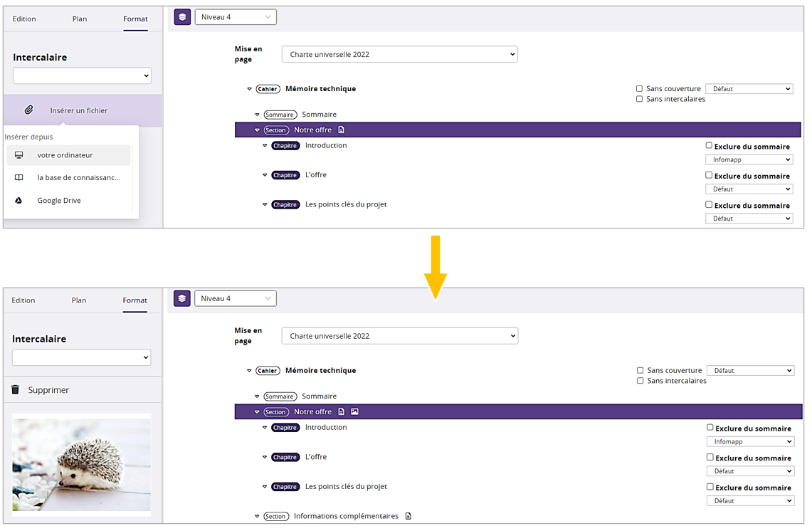
Task: Enable Sans couverture checkbox in the upper screenshot
Action: [640, 89]
